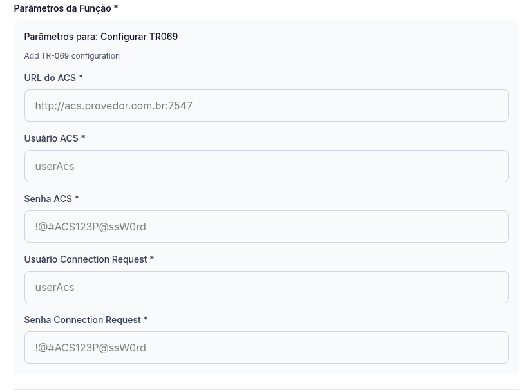Click the 'Usuário Connection Request' label
This screenshot has height=392, width=532.
(86, 259)
